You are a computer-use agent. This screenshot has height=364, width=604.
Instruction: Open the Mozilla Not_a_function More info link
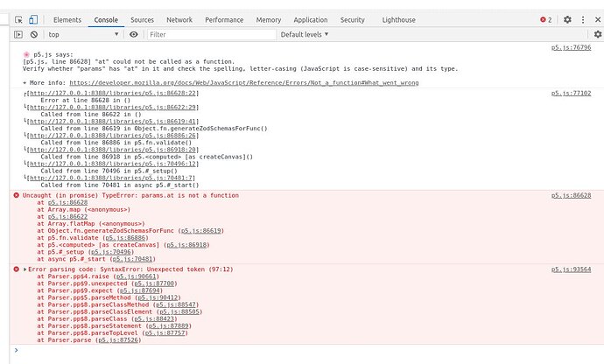(x=244, y=83)
